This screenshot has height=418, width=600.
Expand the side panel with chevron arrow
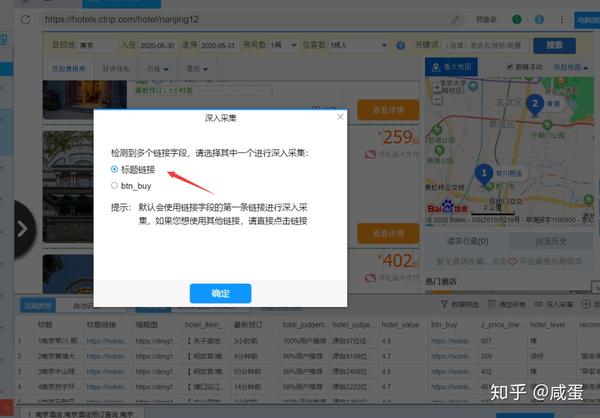pyautogui.click(x=23, y=229)
